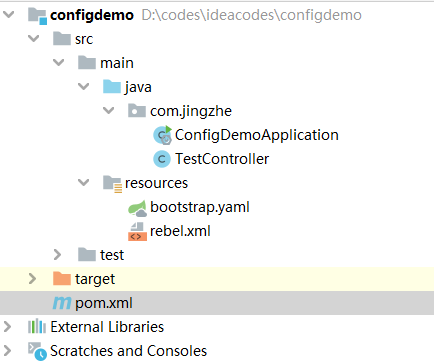The width and height of the screenshot is (434, 363).
Task: Collapse the com.jingzhe package
Action: [x=109, y=111]
